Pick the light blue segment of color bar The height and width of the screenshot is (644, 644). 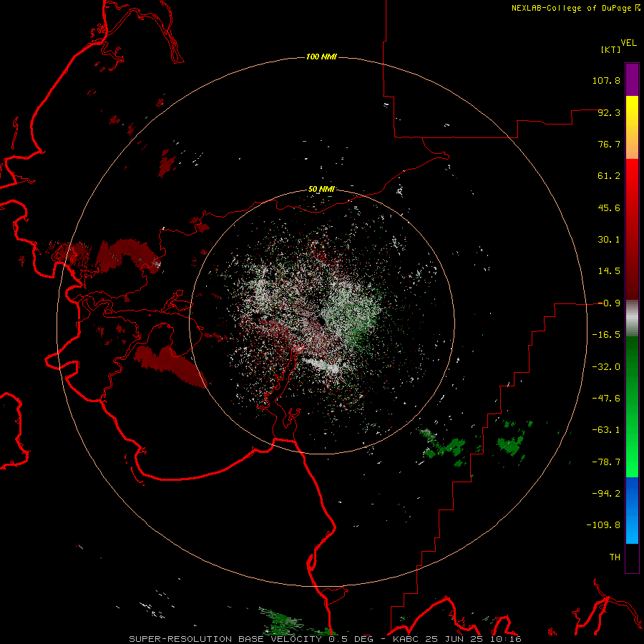[x=632, y=528]
